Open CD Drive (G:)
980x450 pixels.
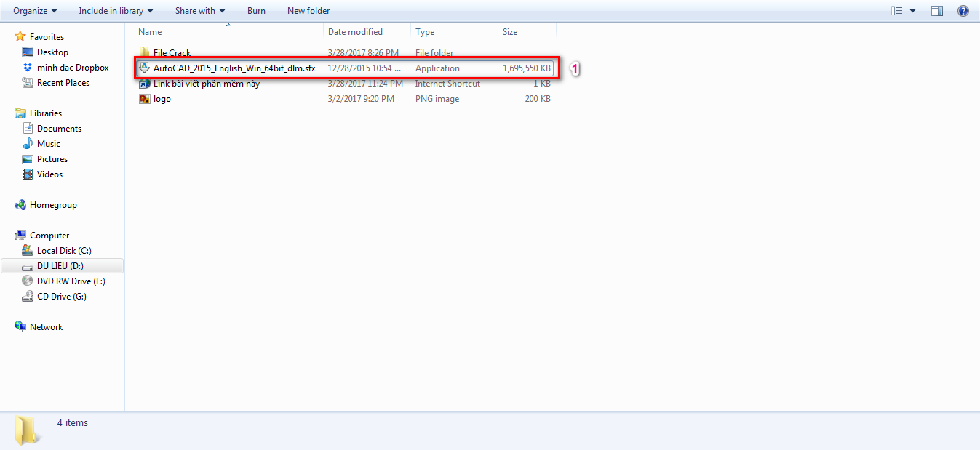62,297
